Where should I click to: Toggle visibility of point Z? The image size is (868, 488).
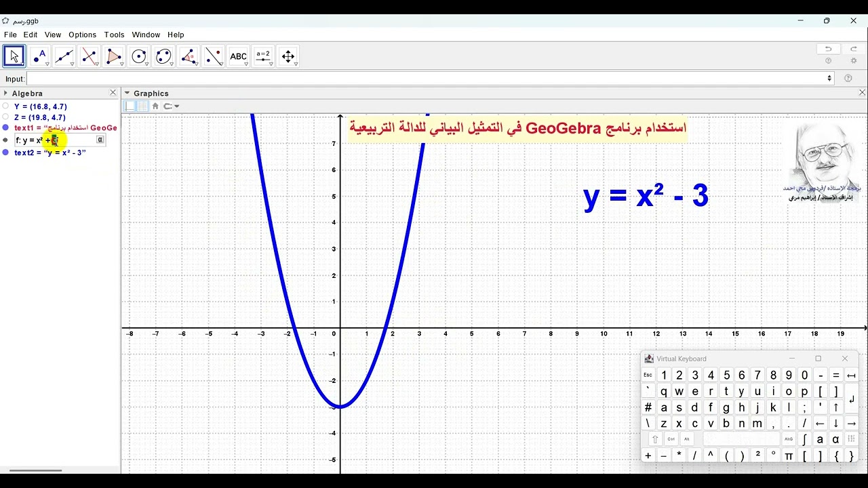click(5, 117)
